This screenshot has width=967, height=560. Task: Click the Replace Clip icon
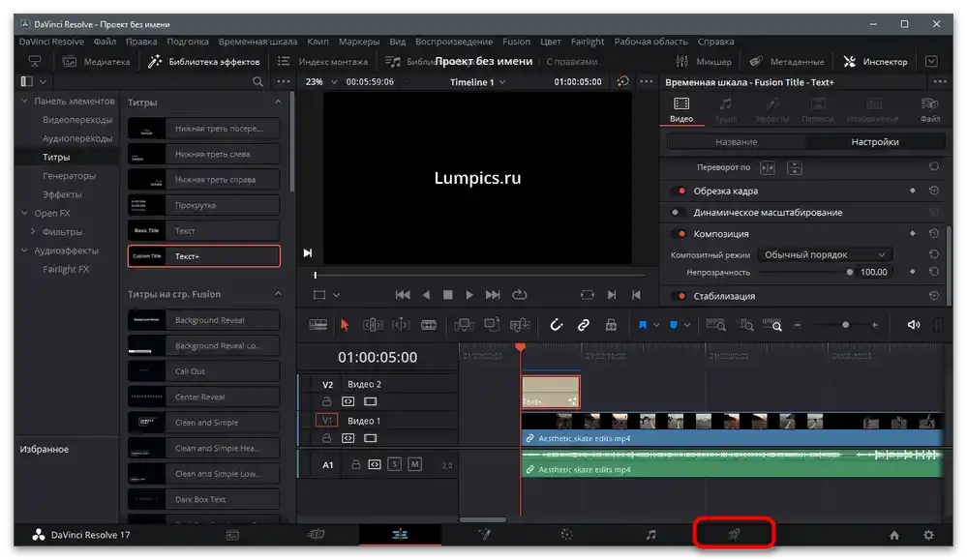point(519,325)
